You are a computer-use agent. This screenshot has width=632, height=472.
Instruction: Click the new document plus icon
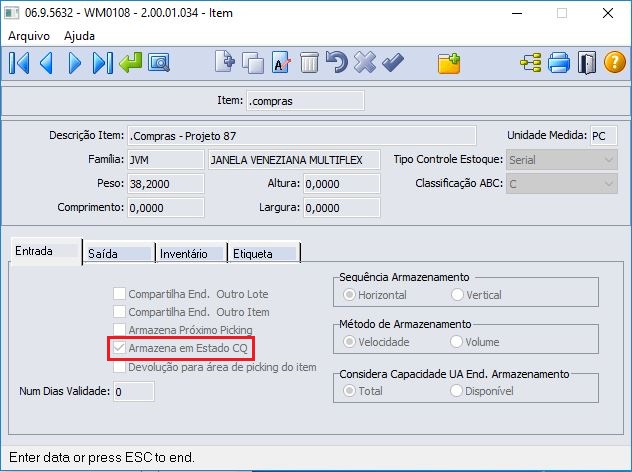point(225,62)
